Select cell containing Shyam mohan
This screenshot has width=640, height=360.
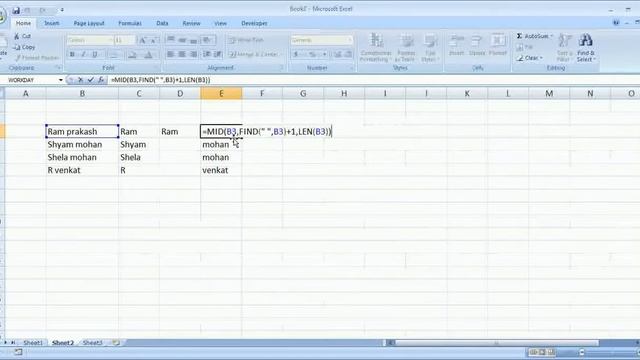82,144
